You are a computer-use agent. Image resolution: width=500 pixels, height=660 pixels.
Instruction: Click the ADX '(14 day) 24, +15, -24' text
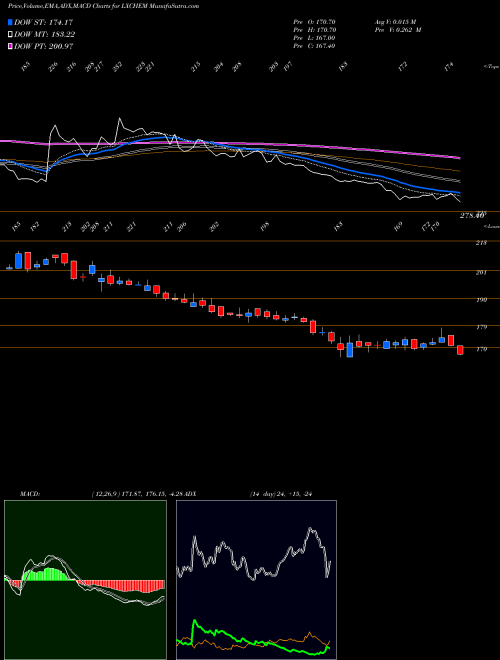[283, 494]
